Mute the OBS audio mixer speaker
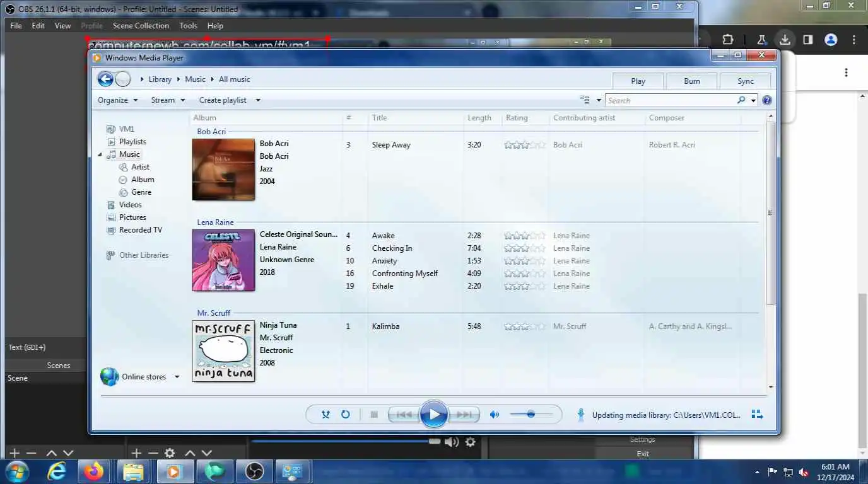Viewport: 868px width, 484px height. click(x=452, y=442)
